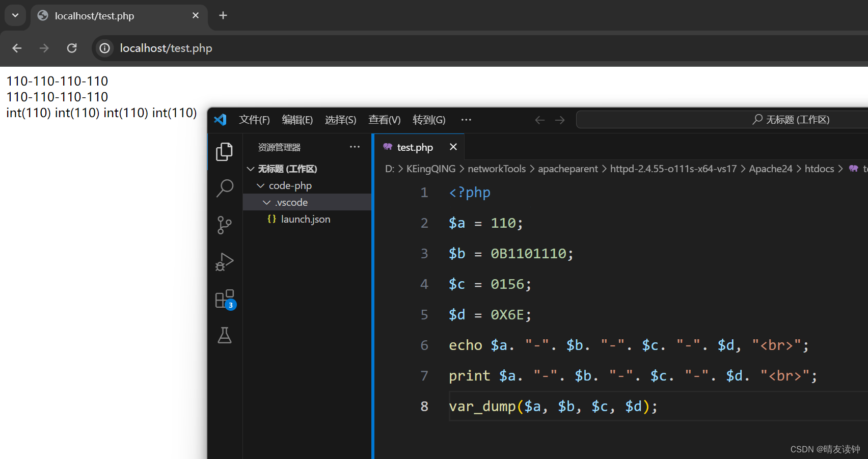Image resolution: width=868 pixels, height=459 pixels.
Task: Click the site information icon in address bar
Action: 104,48
